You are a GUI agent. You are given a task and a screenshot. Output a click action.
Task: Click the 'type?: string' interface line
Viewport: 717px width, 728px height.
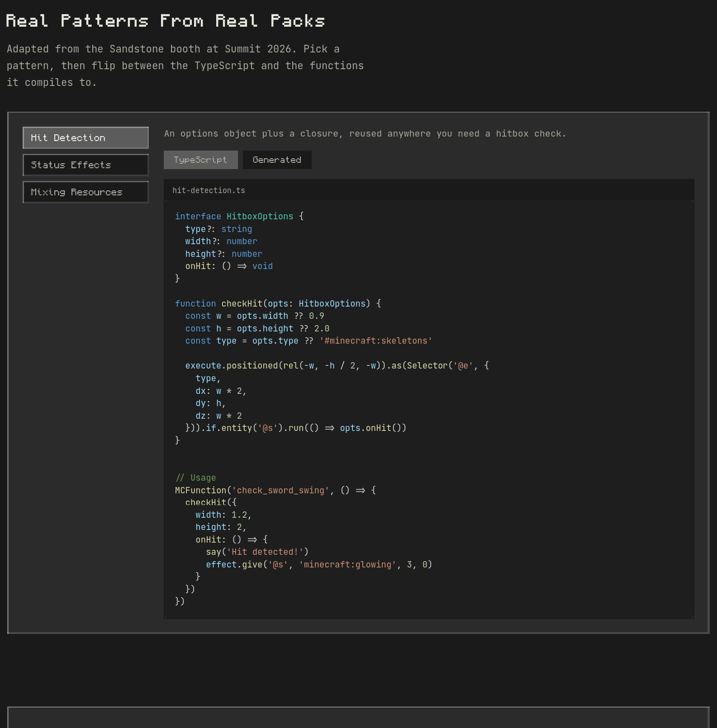click(218, 229)
